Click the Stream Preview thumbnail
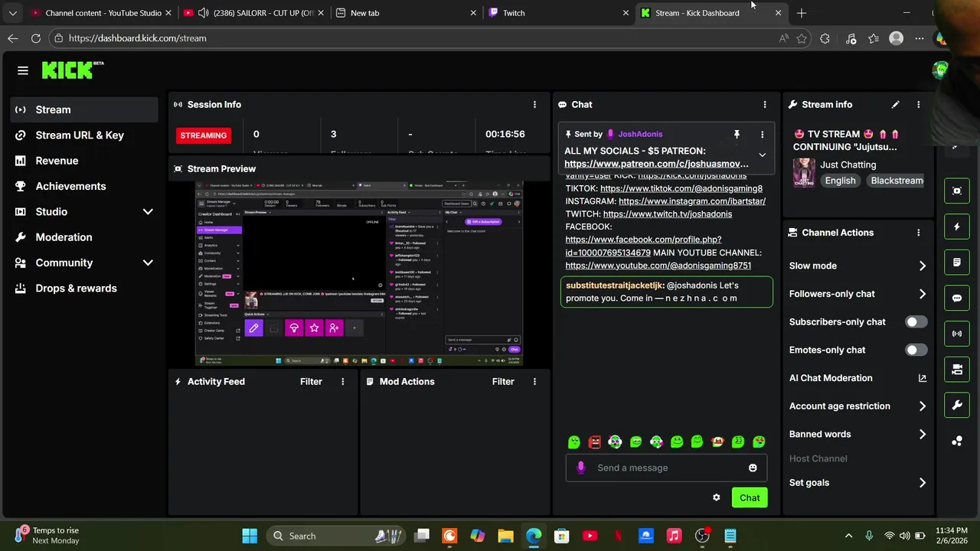Viewport: 980px width, 551px height. (358, 274)
